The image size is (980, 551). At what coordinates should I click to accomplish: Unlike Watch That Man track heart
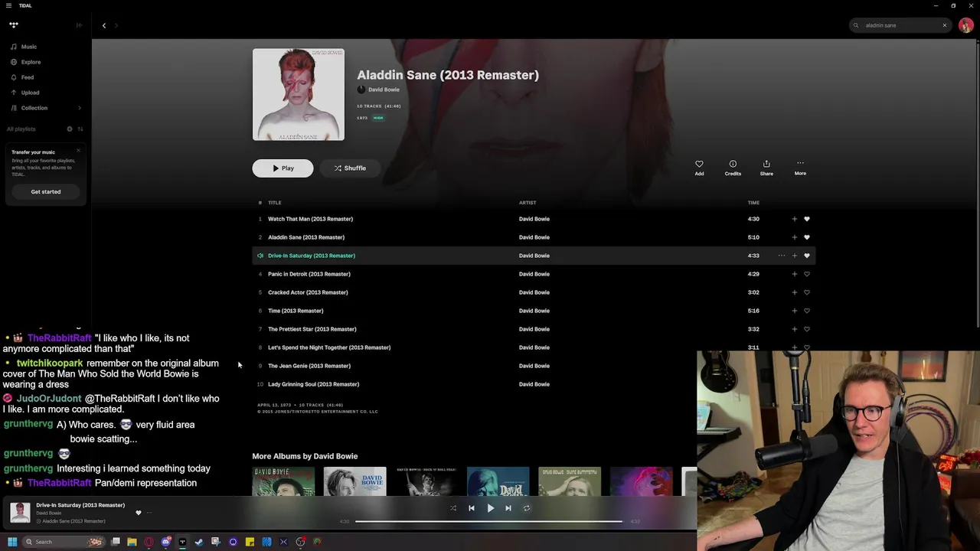806,219
